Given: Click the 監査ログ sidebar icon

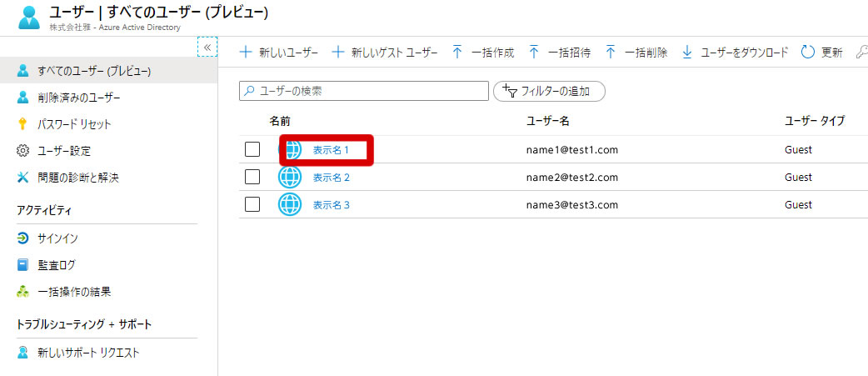Looking at the screenshot, I should pyautogui.click(x=23, y=265).
